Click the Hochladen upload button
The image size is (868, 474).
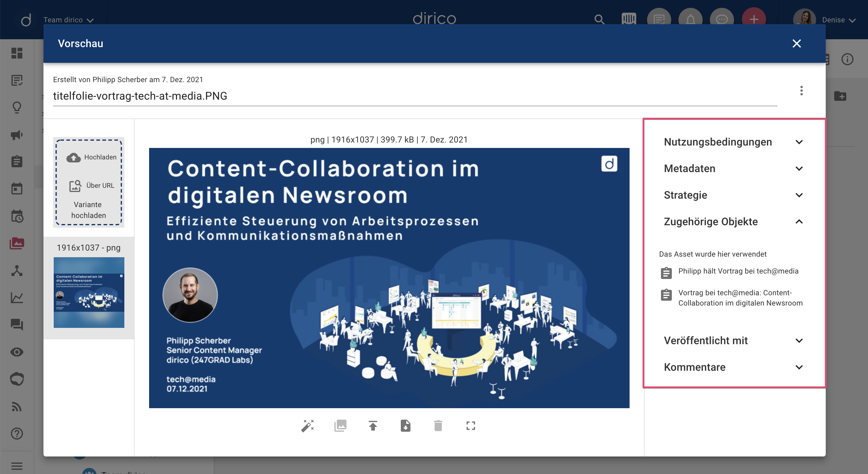[91, 157]
